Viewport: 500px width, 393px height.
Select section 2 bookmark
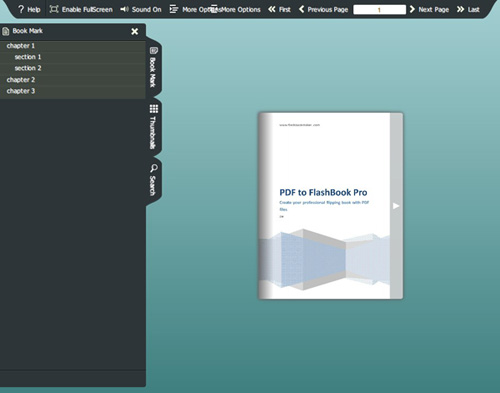point(73,68)
